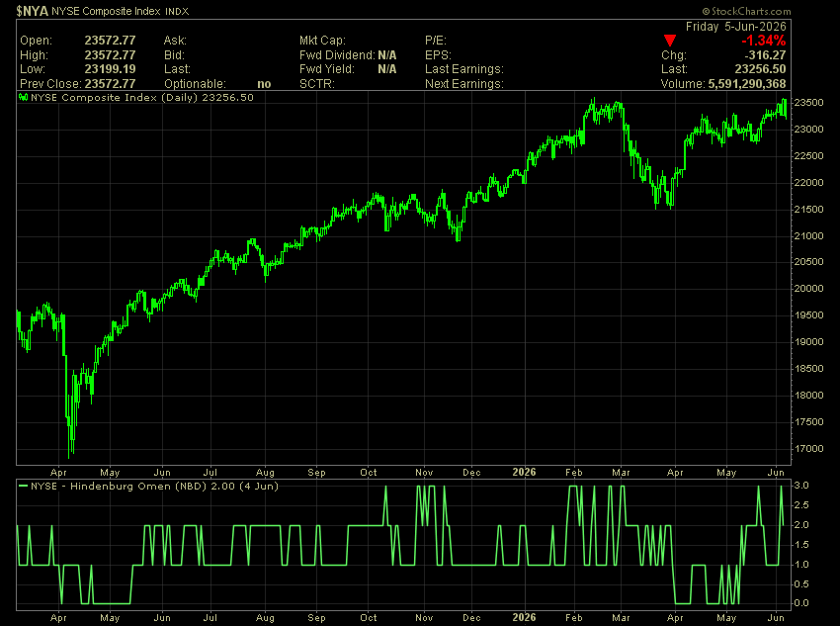Click the 21000 price axis label

[809, 235]
